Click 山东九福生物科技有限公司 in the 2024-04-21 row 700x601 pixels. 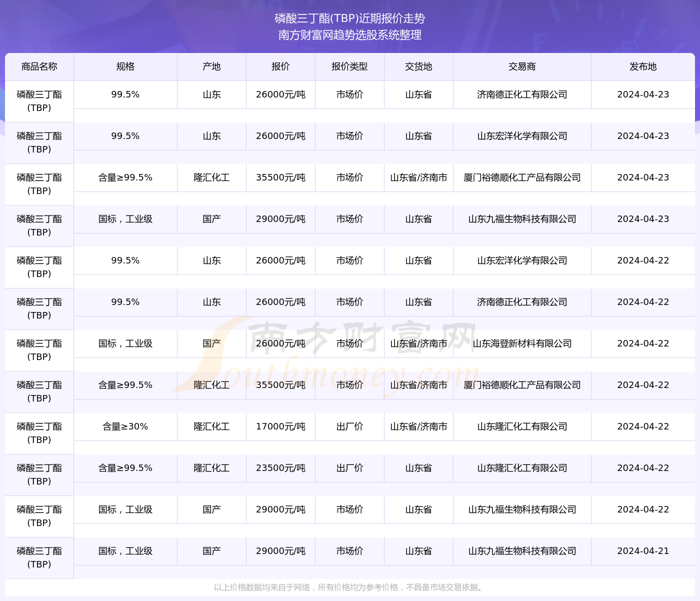click(522, 551)
